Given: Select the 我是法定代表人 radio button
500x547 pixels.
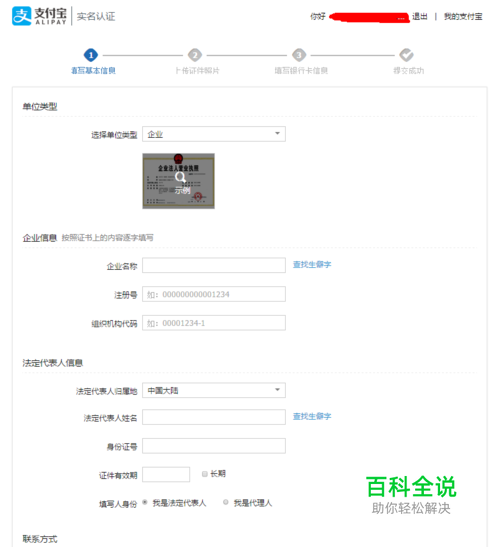Looking at the screenshot, I should (x=145, y=502).
